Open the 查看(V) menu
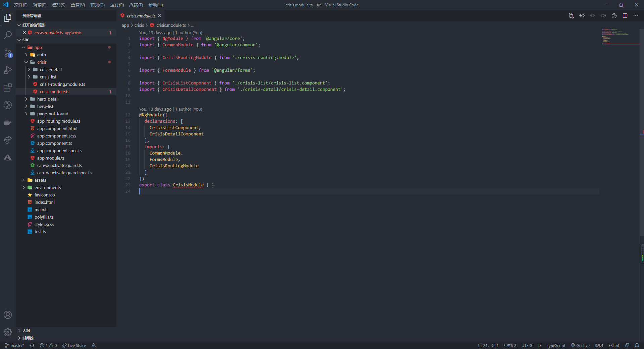The height and width of the screenshot is (349, 644). (78, 5)
